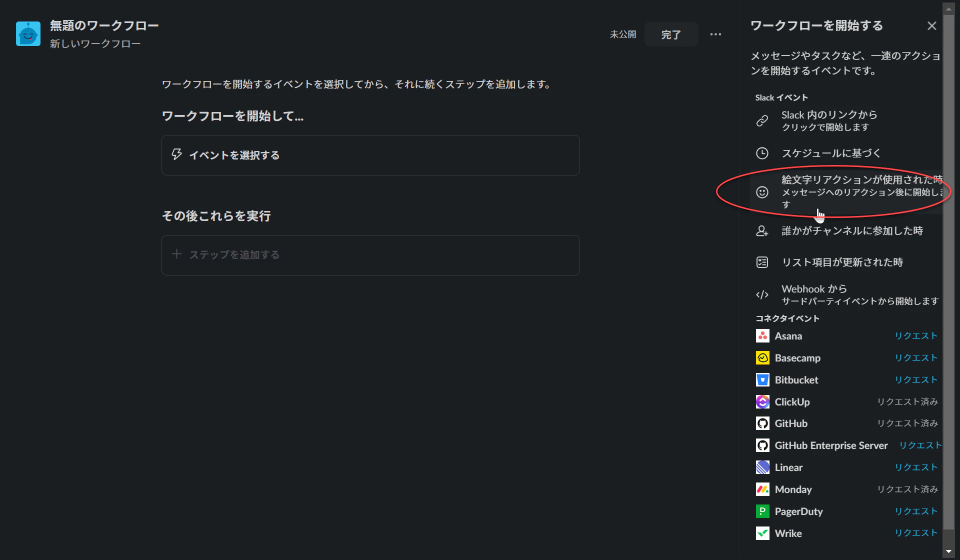
Task: Request the Bitbucket connector
Action: tap(916, 380)
